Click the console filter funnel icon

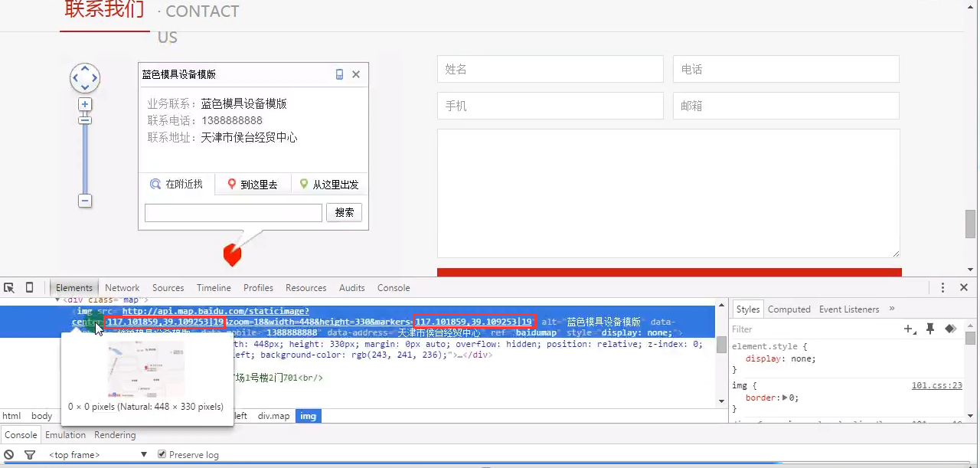pos(30,455)
